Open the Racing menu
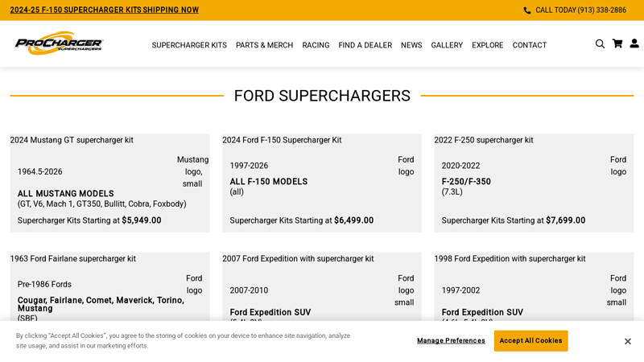The image size is (644, 362). click(316, 45)
